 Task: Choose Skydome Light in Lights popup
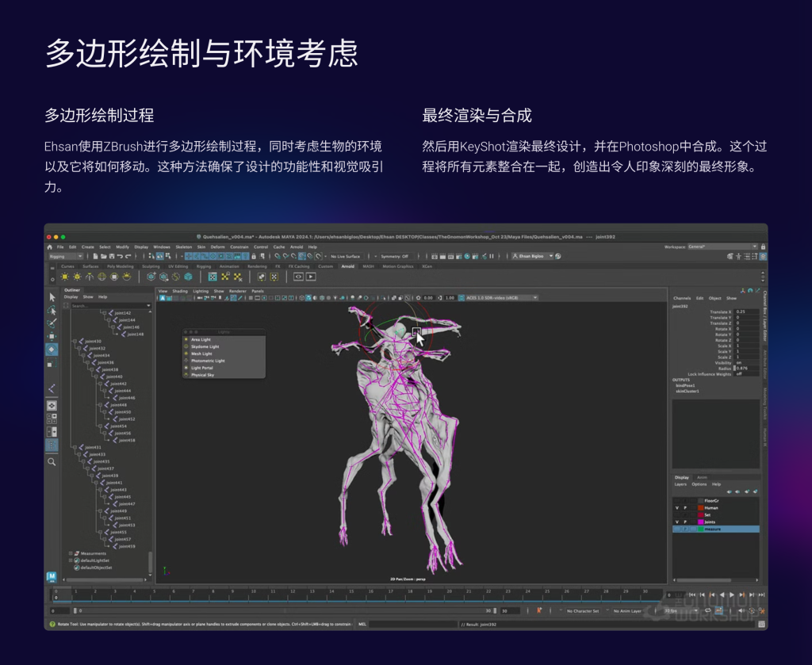(x=224, y=346)
